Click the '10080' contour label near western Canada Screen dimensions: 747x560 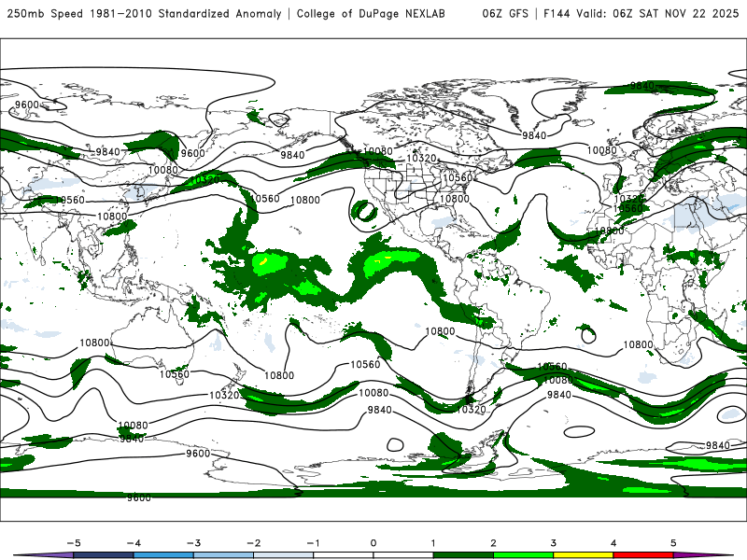point(378,151)
